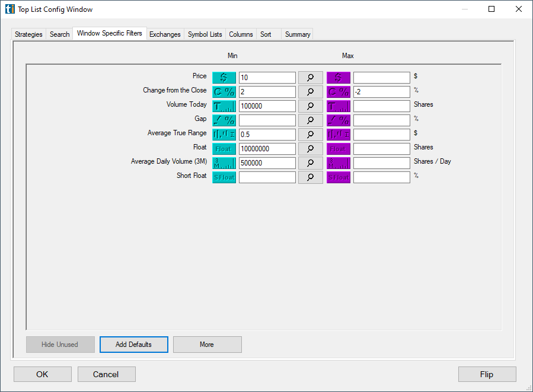Click the Average True Range minimum icon
The width and height of the screenshot is (533, 392).
(224, 134)
